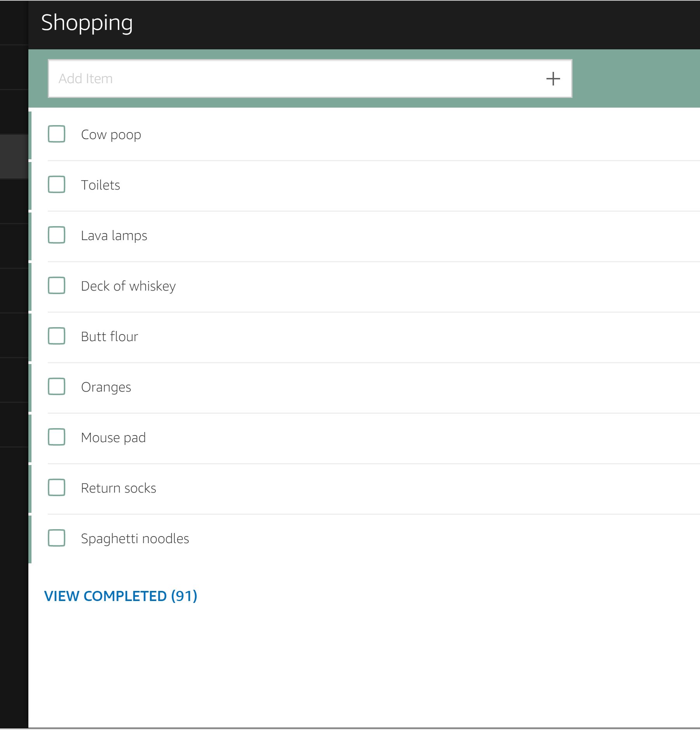The height and width of the screenshot is (730, 700).
Task: Click the Lava lamps item label
Action: (x=114, y=235)
